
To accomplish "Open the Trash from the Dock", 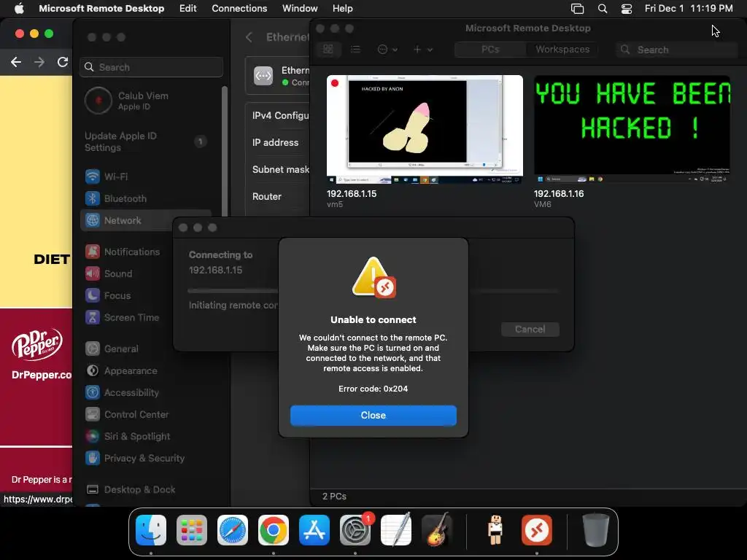I will 595,530.
